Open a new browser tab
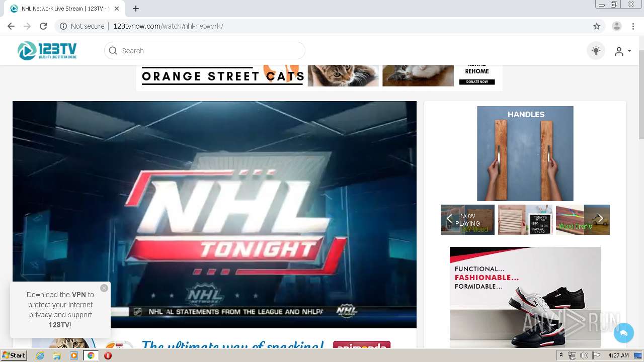644x362 pixels. (136, 9)
